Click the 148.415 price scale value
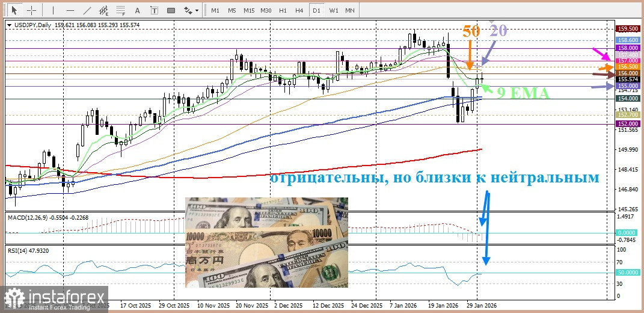This screenshot has width=644, height=313. tap(628, 170)
